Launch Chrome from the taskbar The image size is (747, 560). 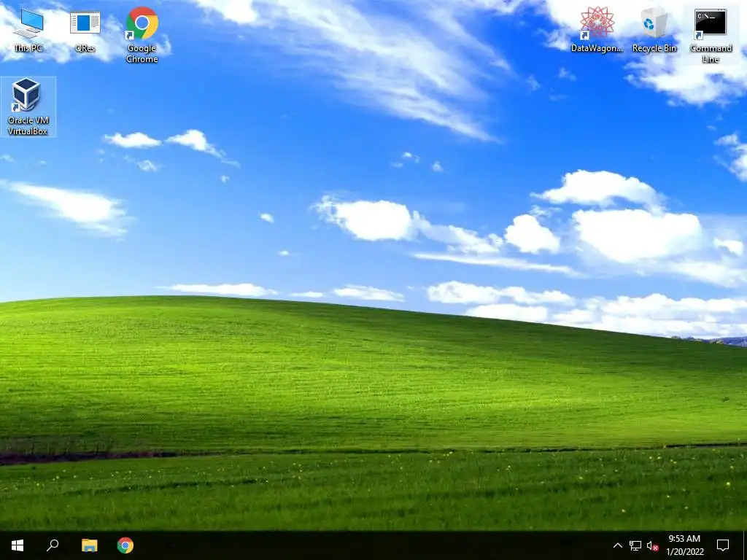[125, 545]
